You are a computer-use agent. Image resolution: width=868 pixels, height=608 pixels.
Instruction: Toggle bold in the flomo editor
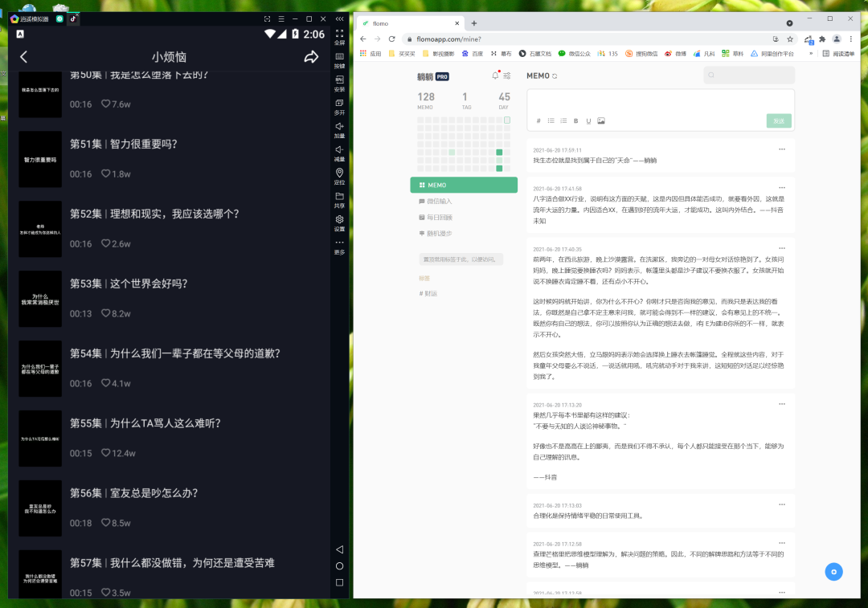click(575, 120)
